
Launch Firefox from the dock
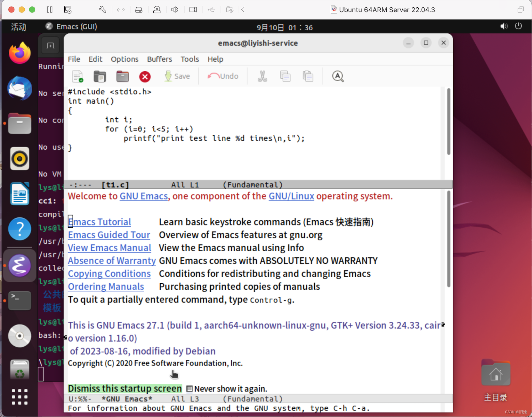(x=20, y=53)
